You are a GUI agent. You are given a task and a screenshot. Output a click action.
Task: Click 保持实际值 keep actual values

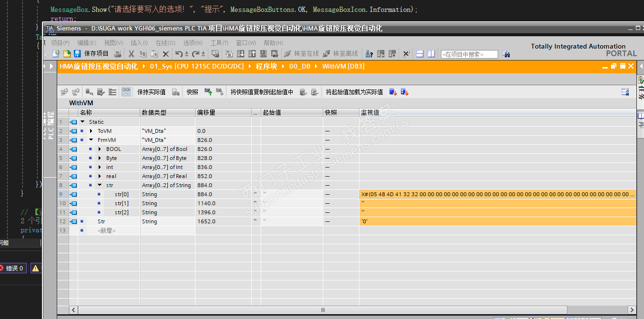pos(151,92)
